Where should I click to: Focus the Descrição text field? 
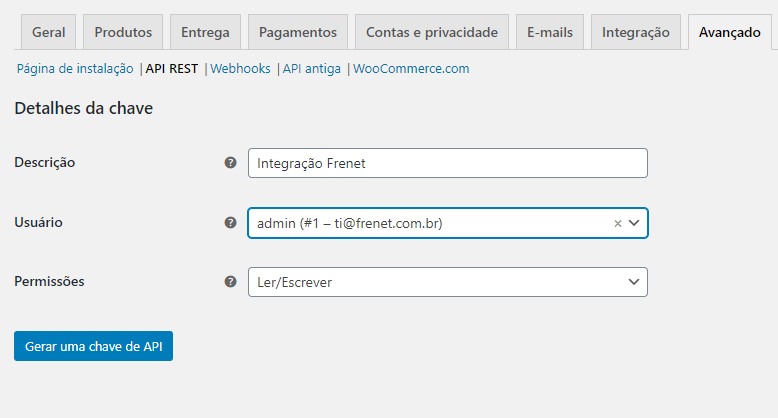coord(447,163)
